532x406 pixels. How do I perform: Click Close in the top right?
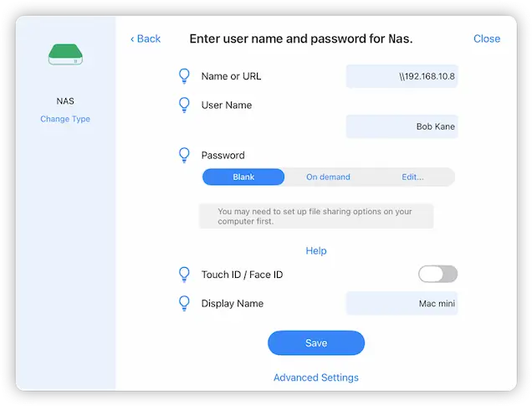(486, 39)
